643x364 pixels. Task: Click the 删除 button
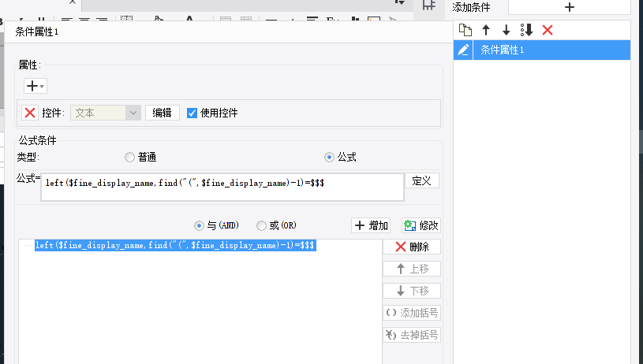(412, 247)
